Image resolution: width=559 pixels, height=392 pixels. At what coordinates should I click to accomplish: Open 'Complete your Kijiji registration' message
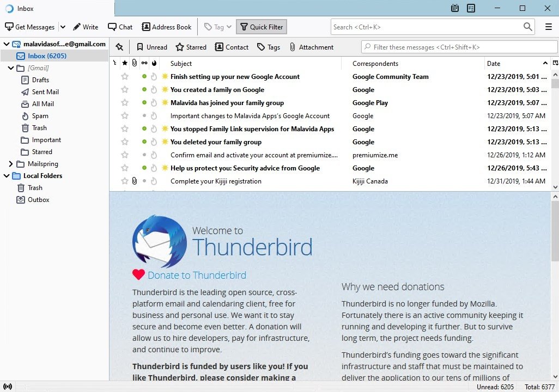click(216, 181)
